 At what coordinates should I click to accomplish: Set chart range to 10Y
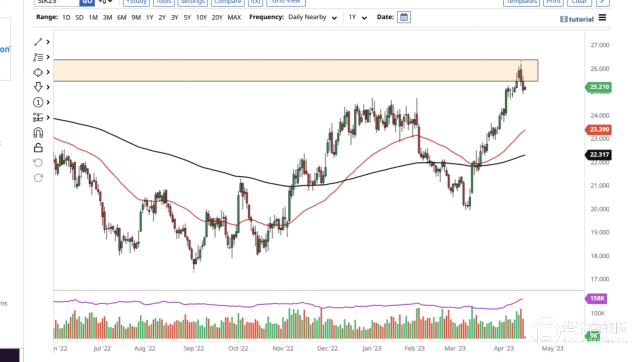coord(201,17)
